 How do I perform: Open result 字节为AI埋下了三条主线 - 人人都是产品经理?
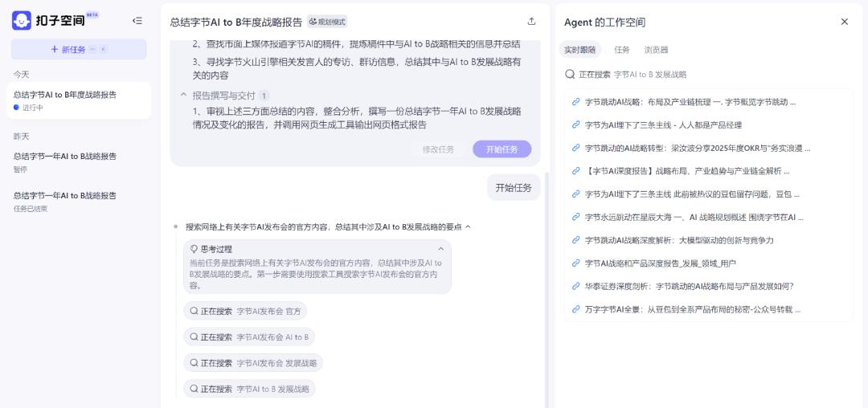662,125
